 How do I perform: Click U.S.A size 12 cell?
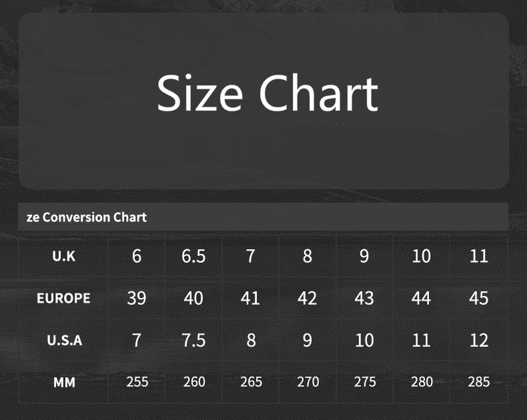[479, 340]
